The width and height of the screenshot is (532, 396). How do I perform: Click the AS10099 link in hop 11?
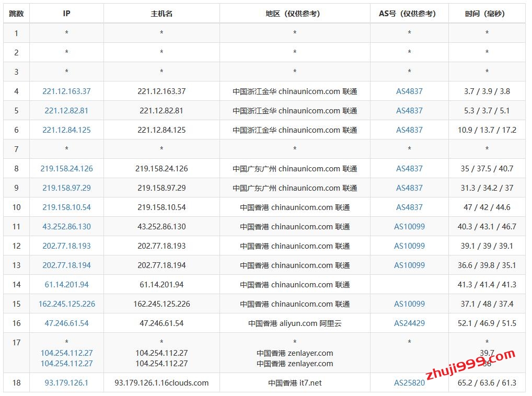coord(409,227)
